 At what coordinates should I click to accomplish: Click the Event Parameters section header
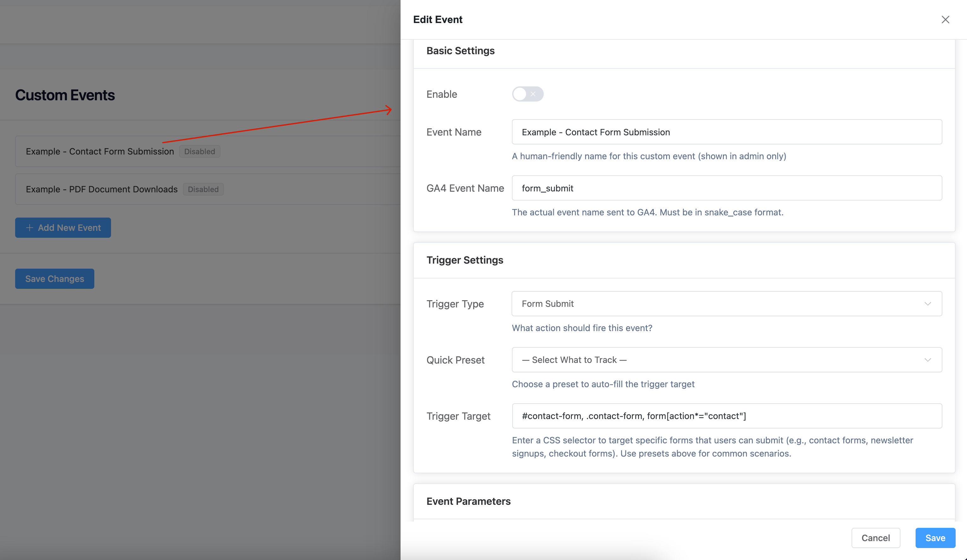coord(469,501)
